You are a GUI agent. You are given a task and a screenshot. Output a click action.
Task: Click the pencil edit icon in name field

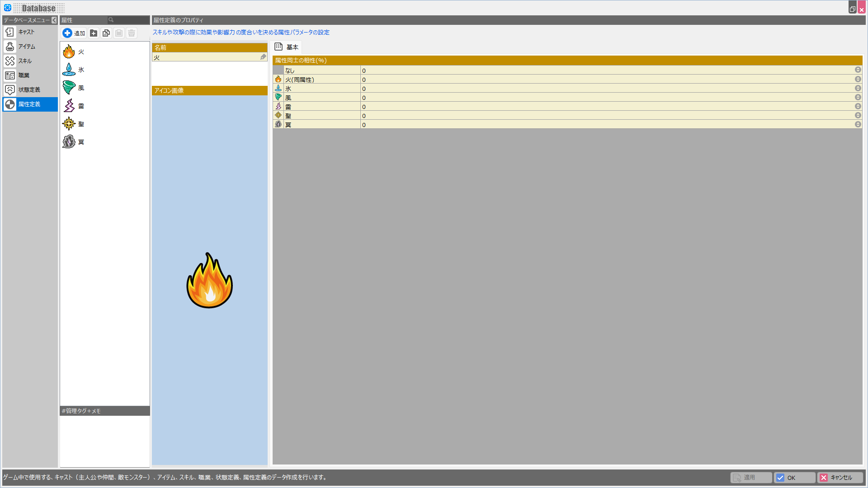pos(263,57)
